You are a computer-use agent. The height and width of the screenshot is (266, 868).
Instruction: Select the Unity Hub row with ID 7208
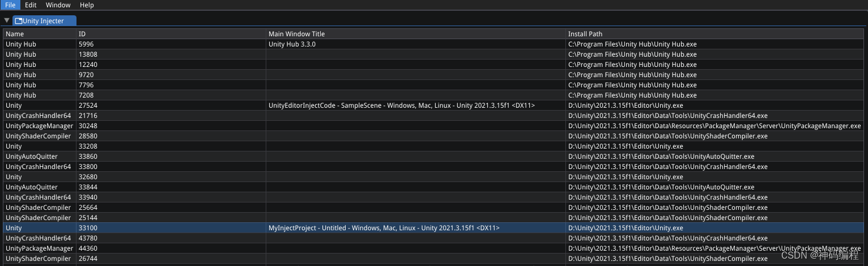pyautogui.click(x=433, y=95)
